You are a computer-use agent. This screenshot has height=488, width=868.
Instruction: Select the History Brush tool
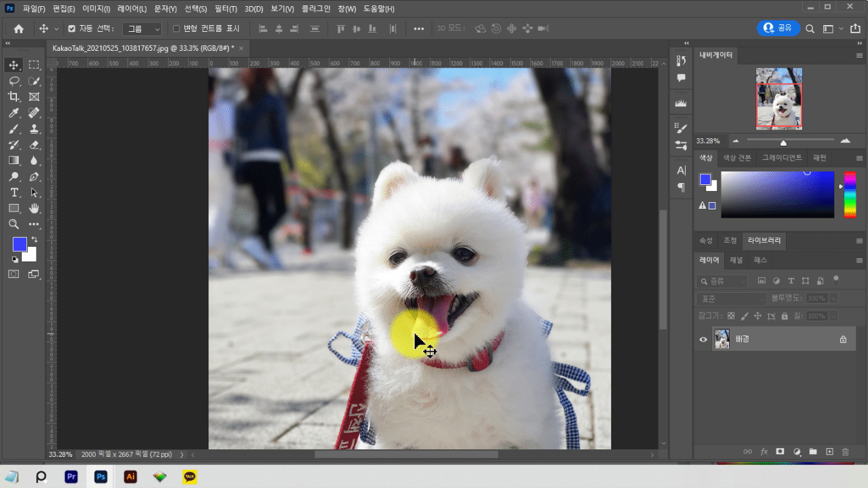[x=14, y=144]
